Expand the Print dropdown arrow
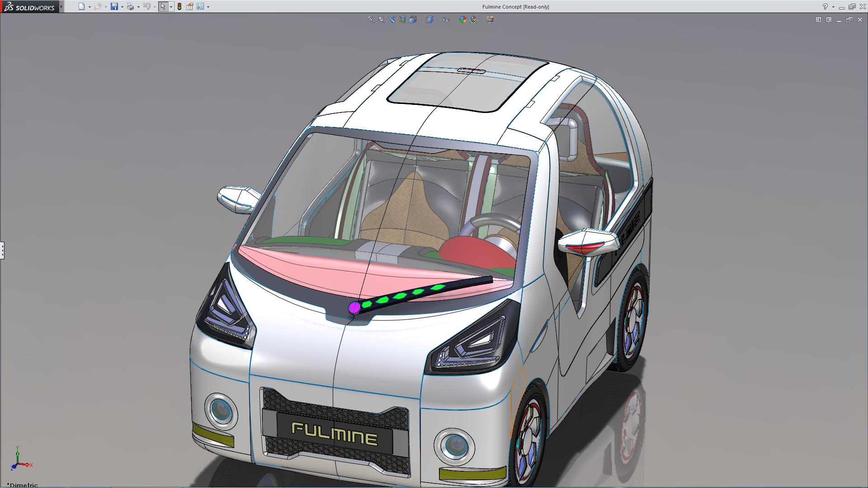868x488 pixels. tap(138, 7)
